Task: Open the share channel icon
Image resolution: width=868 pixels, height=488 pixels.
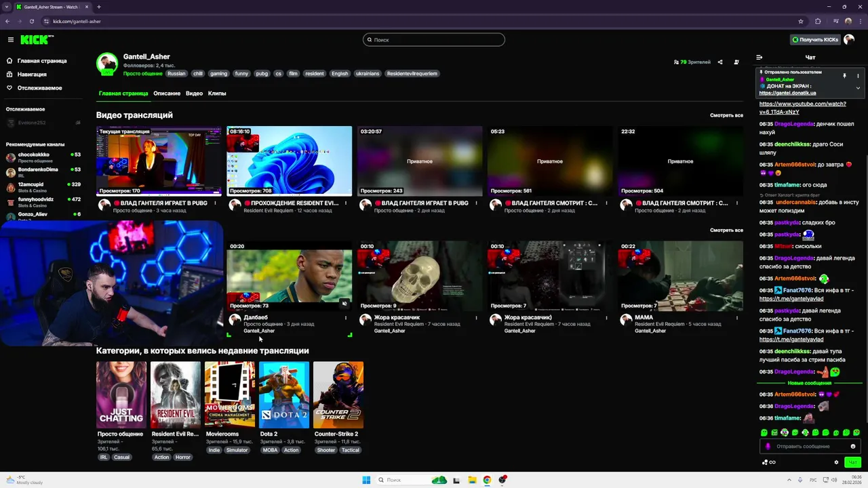Action: pos(720,62)
